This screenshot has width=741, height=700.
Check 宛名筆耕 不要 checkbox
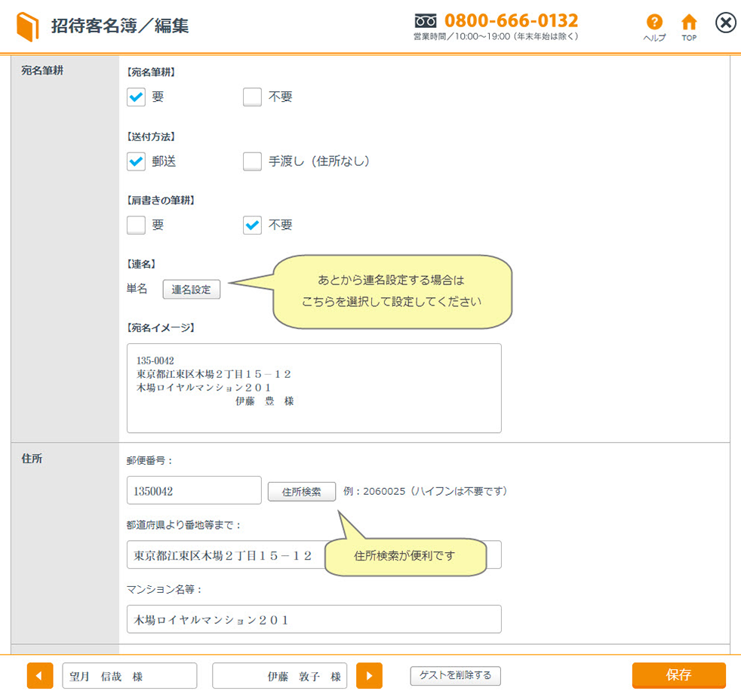252,97
